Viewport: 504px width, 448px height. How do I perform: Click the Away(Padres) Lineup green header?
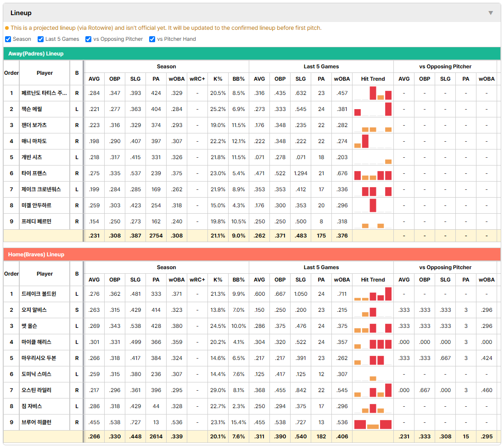[252, 54]
